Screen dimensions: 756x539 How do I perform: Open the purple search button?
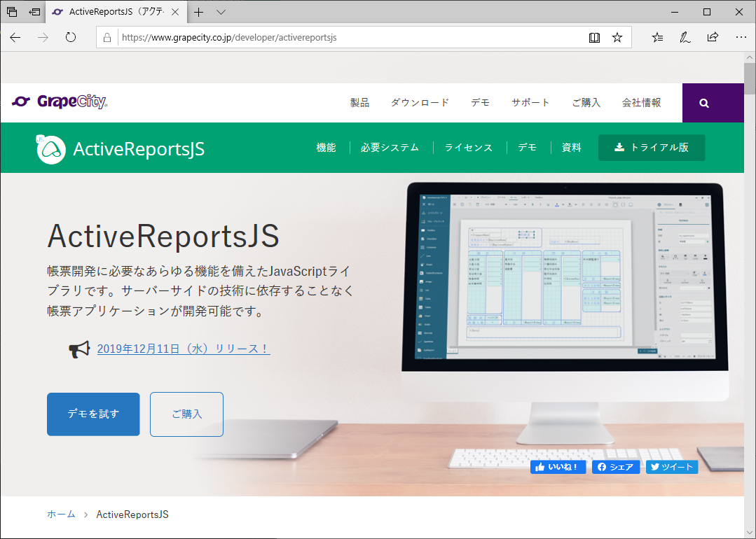click(713, 103)
